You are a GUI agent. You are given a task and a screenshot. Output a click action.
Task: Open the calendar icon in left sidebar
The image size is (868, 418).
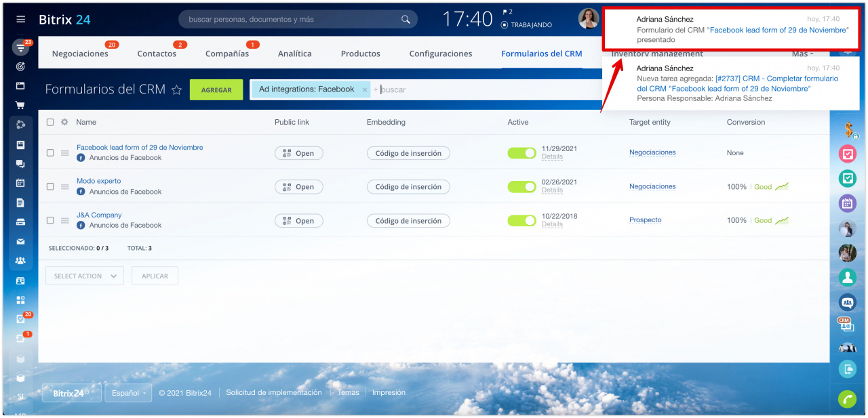pos(20,183)
